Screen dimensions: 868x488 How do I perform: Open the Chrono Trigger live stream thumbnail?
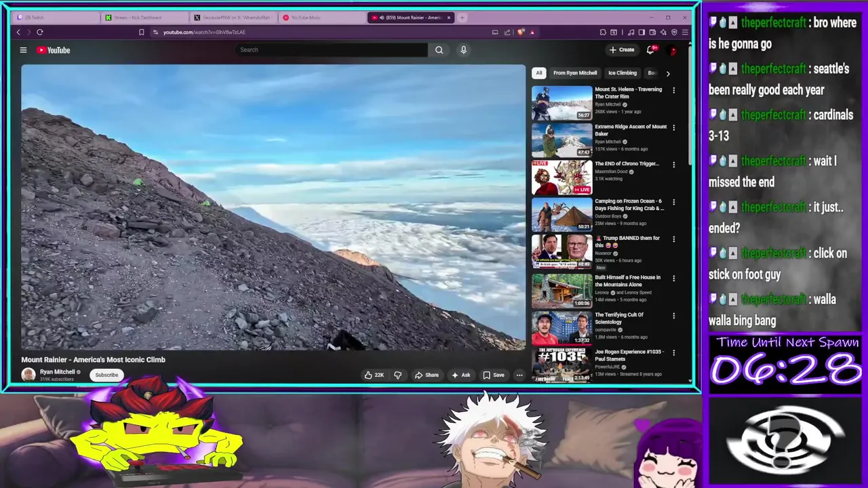pyautogui.click(x=561, y=178)
